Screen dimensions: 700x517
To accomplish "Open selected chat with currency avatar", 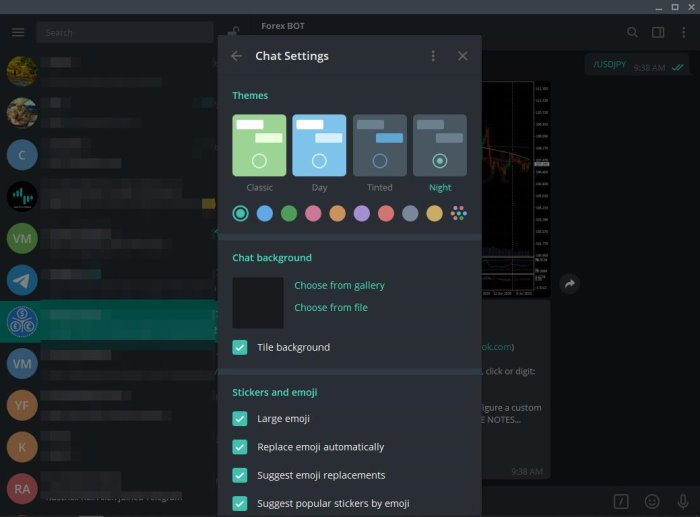I will pyautogui.click(x=22, y=322).
